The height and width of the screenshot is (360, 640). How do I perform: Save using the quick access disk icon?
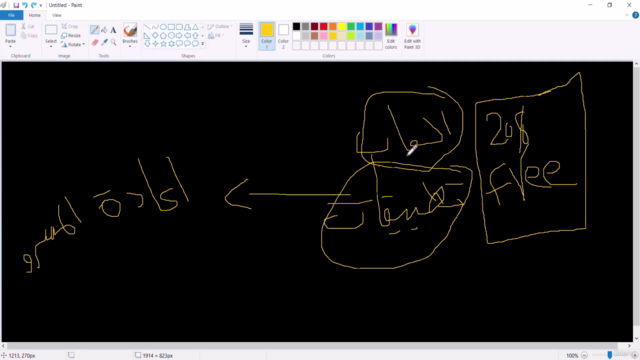coord(16,5)
